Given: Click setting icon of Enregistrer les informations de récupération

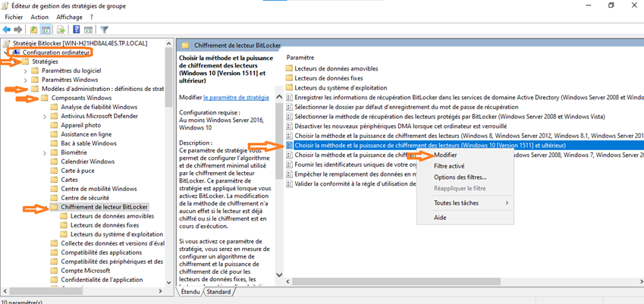Looking at the screenshot, I should click(289, 97).
